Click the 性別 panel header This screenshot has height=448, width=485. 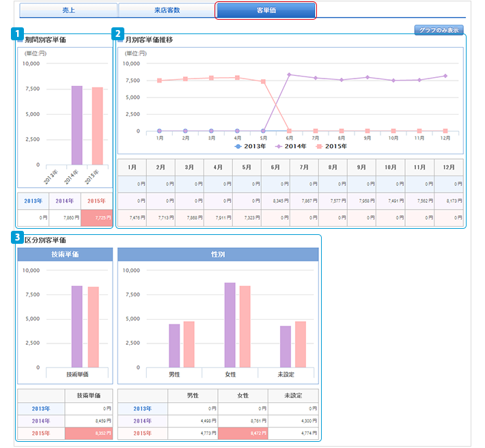tap(218, 254)
